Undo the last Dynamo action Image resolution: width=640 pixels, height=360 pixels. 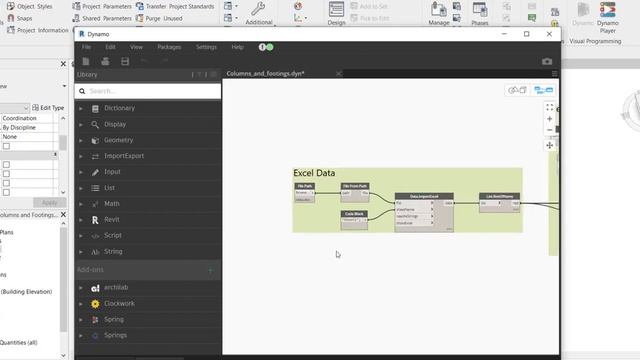click(x=144, y=61)
